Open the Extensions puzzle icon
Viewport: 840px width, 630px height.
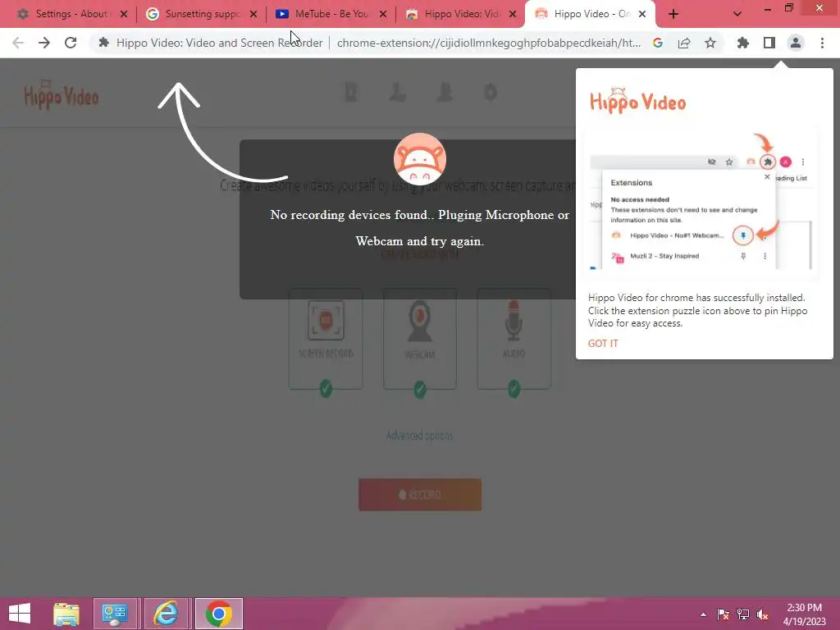(x=742, y=43)
